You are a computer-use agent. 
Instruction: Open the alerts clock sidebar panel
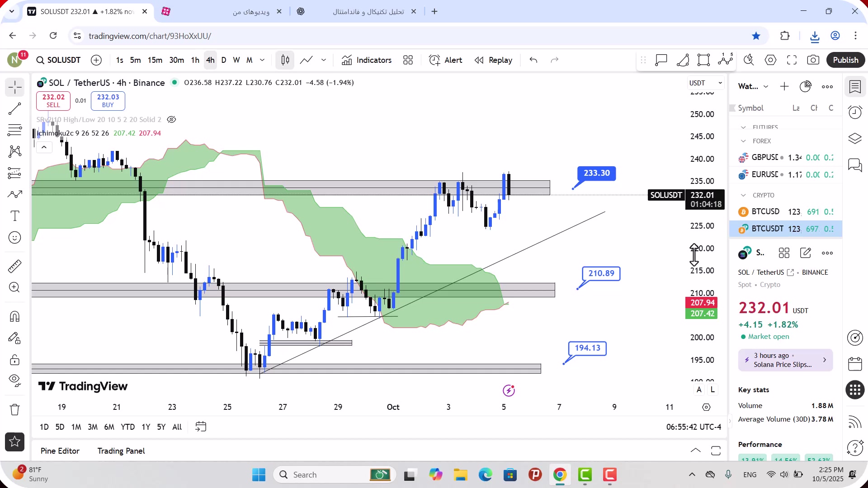click(x=855, y=112)
